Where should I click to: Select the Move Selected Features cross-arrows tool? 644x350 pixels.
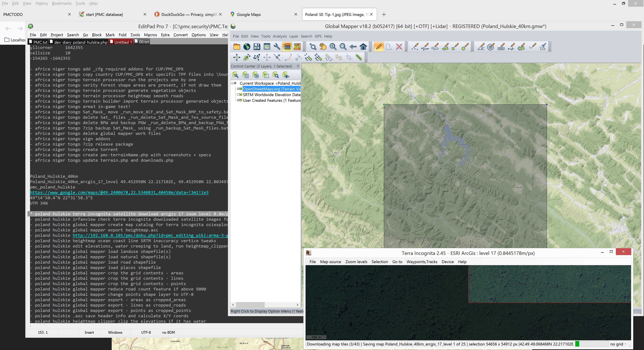[236, 58]
